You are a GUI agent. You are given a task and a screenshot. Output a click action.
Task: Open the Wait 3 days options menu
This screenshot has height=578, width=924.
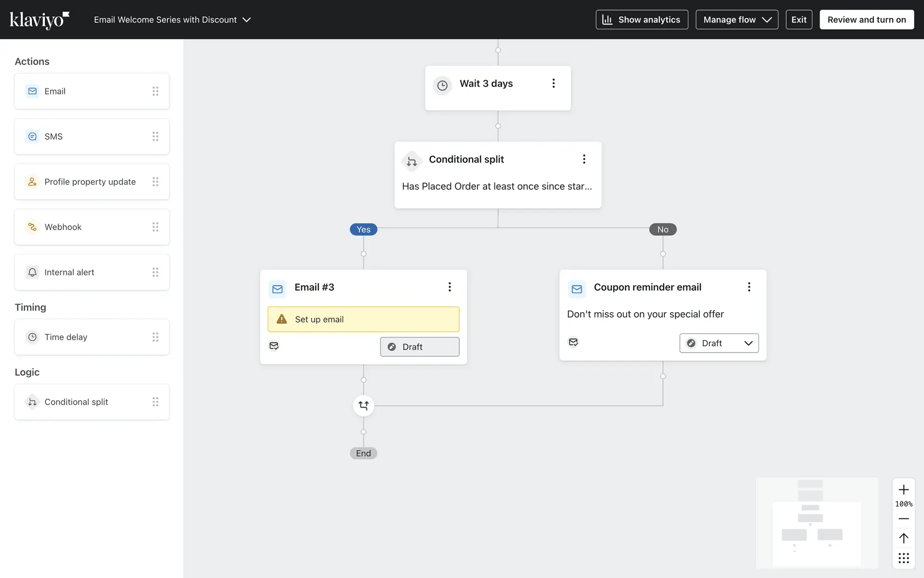pyautogui.click(x=553, y=83)
